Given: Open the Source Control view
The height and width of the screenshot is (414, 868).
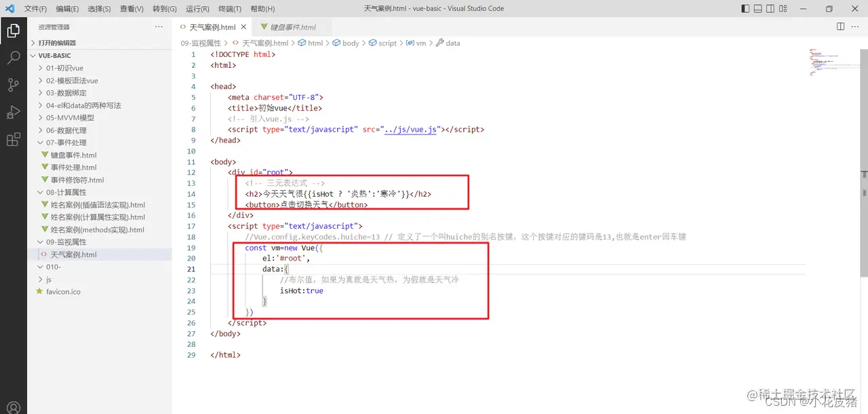Looking at the screenshot, I should 13,85.
